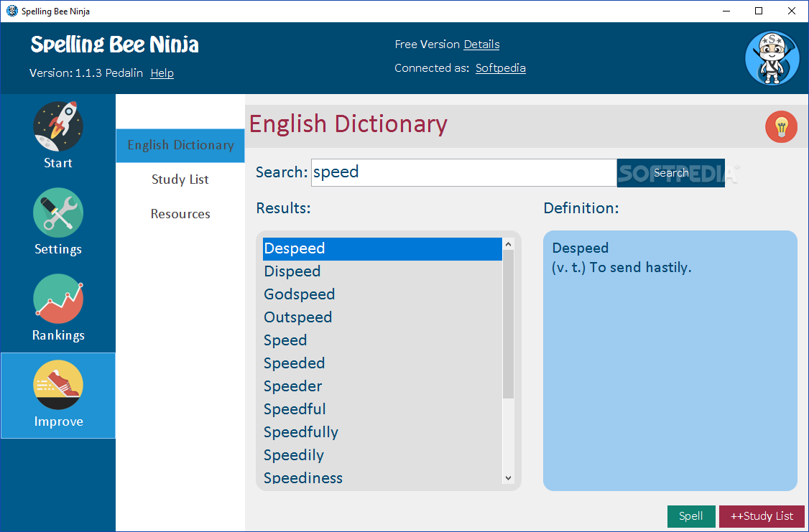Select the Godspeed result
The image size is (809, 532).
[382, 294]
